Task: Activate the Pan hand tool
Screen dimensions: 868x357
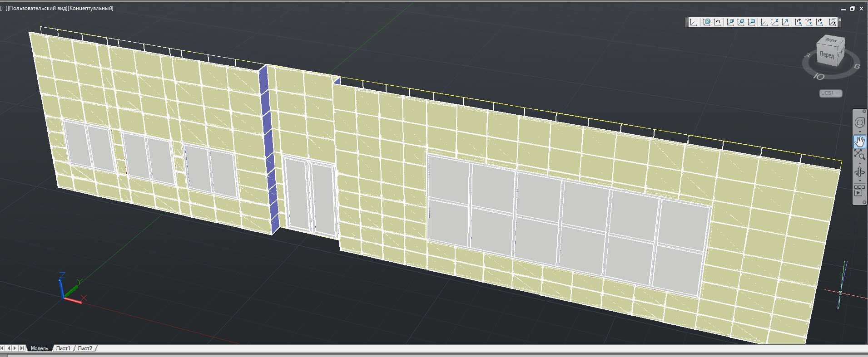Action: pyautogui.click(x=859, y=142)
